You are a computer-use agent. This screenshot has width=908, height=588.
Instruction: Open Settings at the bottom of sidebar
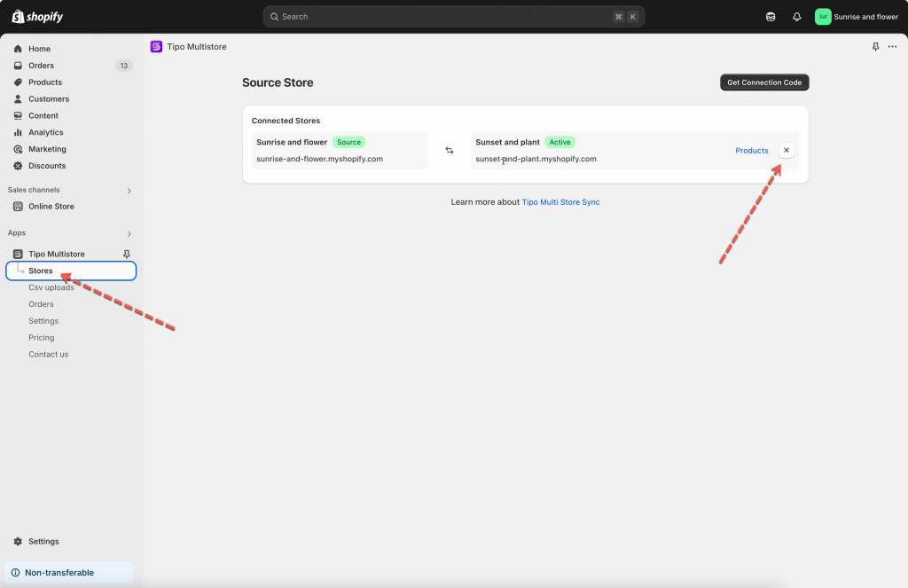pyautogui.click(x=43, y=541)
